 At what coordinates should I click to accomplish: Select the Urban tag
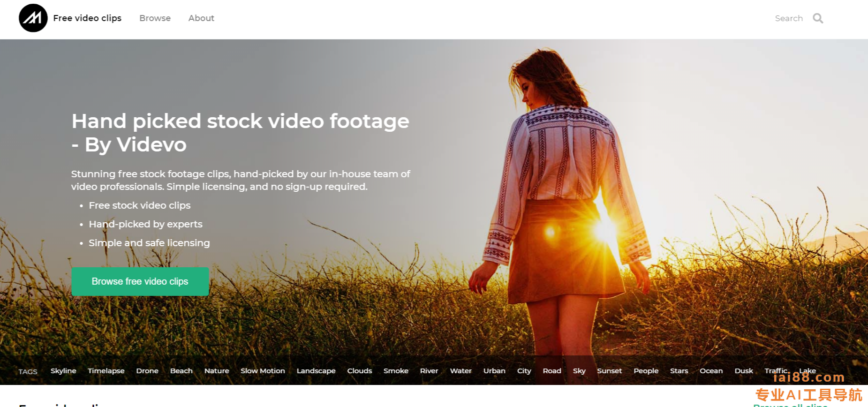click(x=494, y=370)
